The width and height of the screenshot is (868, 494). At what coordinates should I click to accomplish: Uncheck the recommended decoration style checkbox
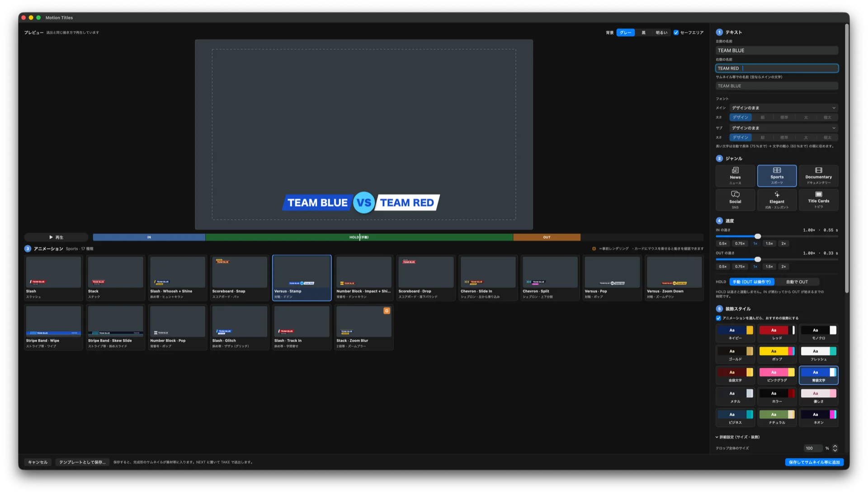(718, 318)
